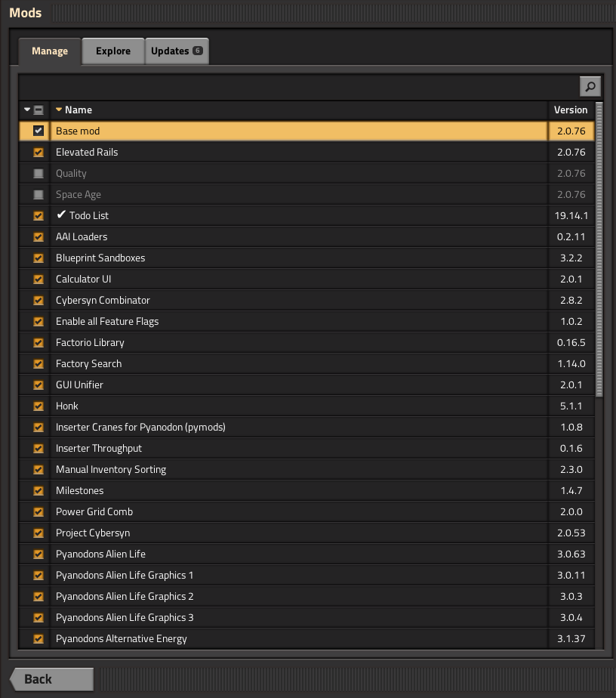
Task: Uncheck the Honk mod checkbox
Action: pos(38,406)
